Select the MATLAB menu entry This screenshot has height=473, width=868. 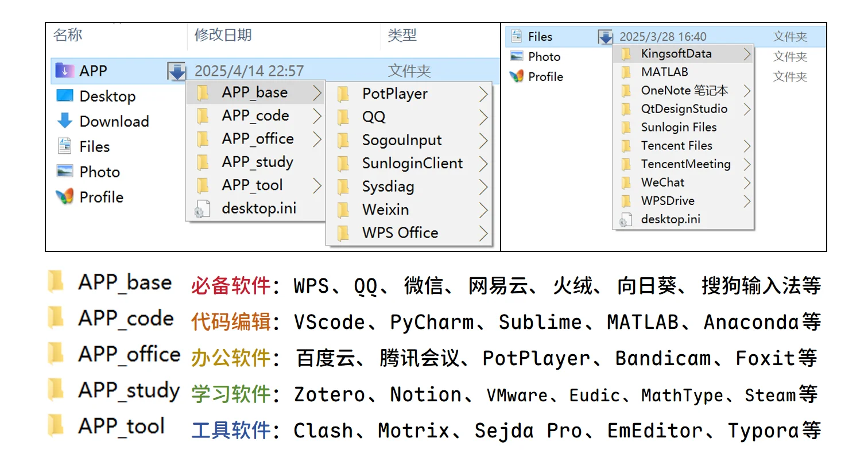(x=684, y=72)
